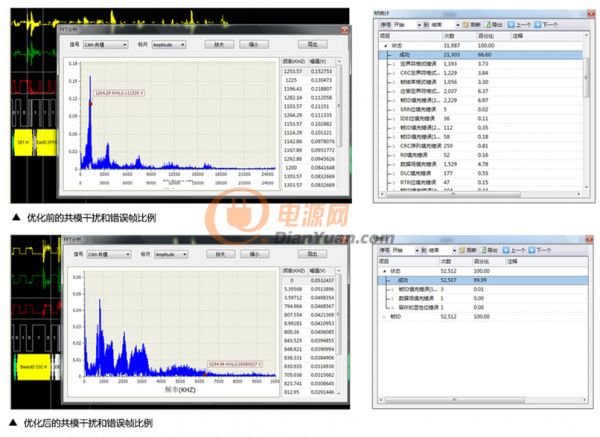This screenshot has height=437, width=600.
Task: Click the Export (导出) button in the after-optimization FFT window
Action: [x=313, y=254]
